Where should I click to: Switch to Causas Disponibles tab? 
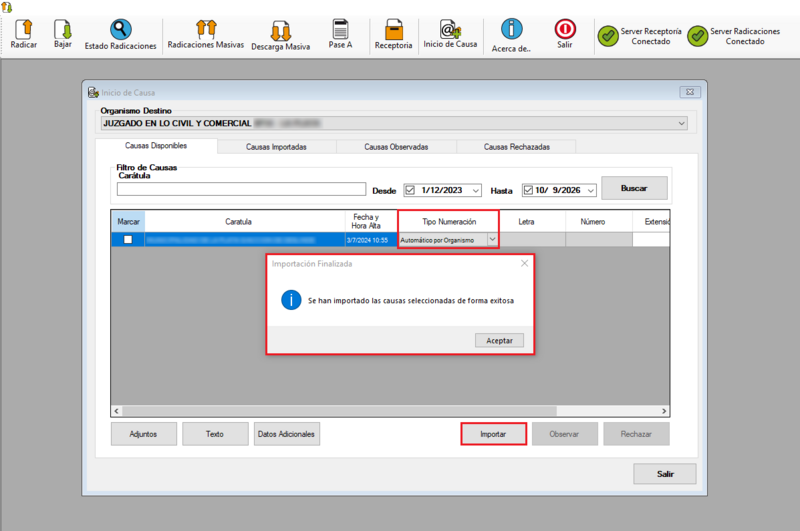click(156, 146)
